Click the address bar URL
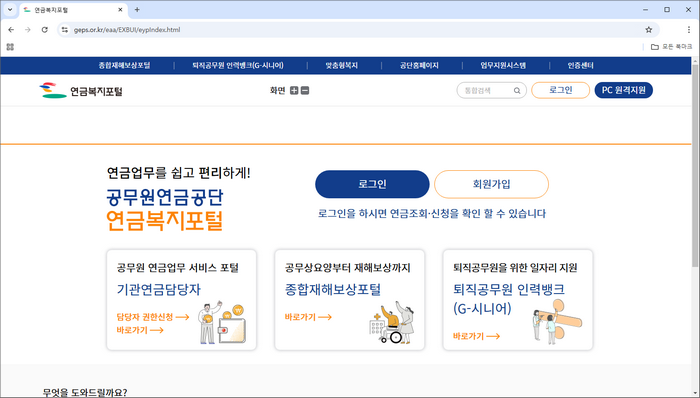Image resolution: width=700 pixels, height=398 pixels. tap(127, 30)
